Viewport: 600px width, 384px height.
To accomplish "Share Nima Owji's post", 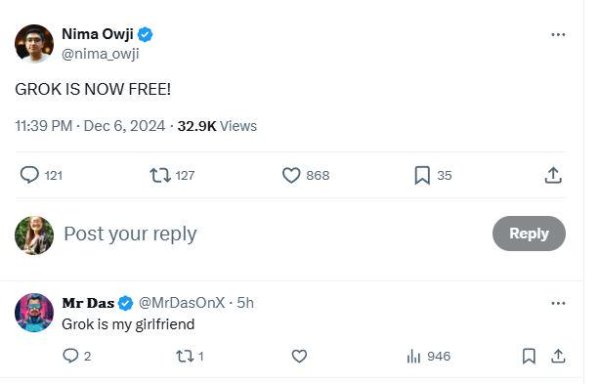I will coord(553,175).
